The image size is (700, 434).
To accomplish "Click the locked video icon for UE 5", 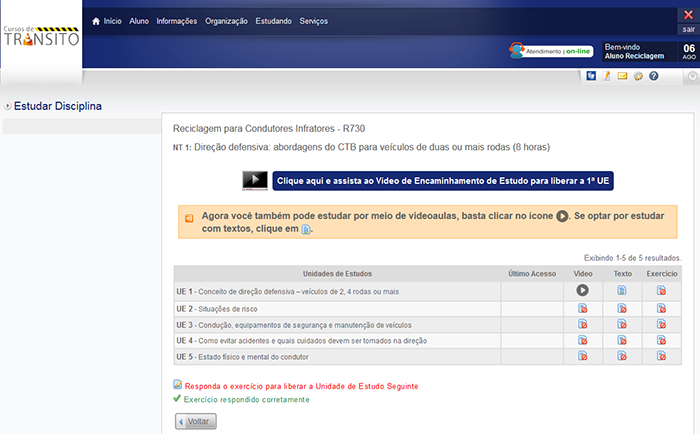I will pos(582,356).
